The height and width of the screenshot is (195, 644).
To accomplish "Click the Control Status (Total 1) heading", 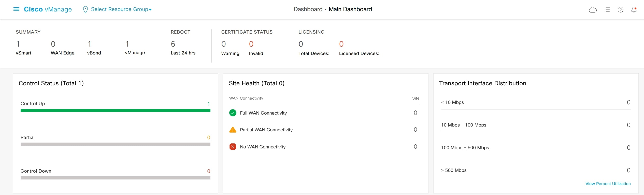I will pyautogui.click(x=51, y=83).
